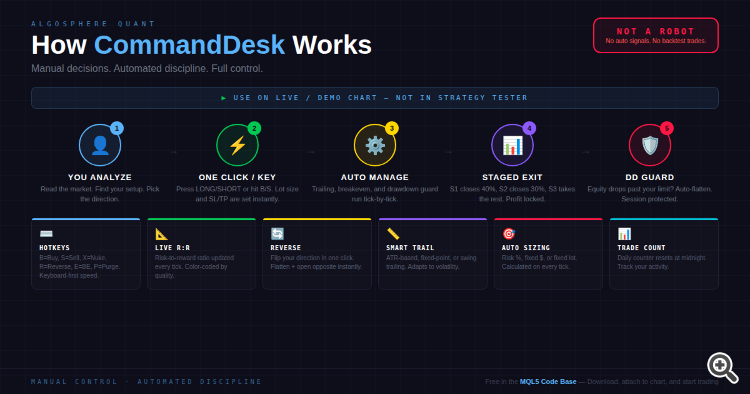Click the STAGED EXIT heading
Screen dimensions: 750x394
click(x=512, y=177)
